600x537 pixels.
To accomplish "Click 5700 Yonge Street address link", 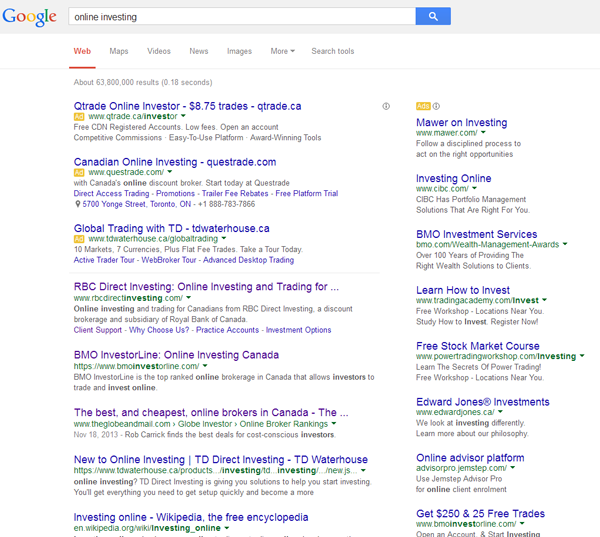I will 137,204.
